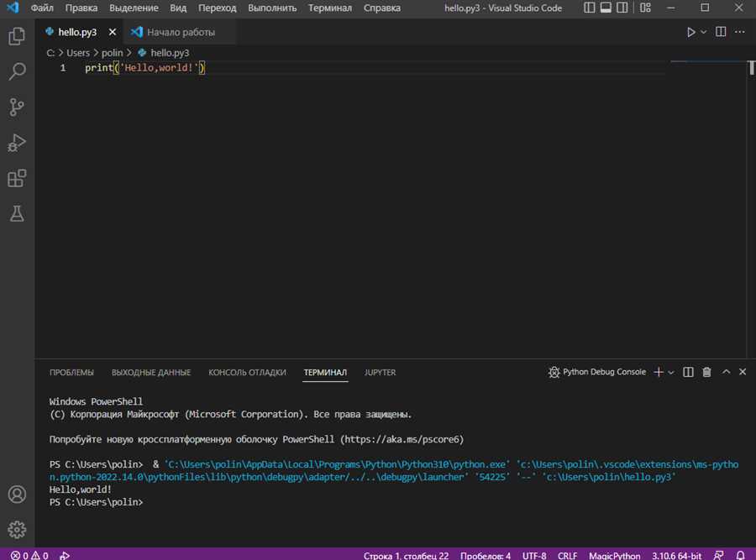Expand the run button dropdown arrow
The width and height of the screenshot is (756, 560).
[x=704, y=32]
